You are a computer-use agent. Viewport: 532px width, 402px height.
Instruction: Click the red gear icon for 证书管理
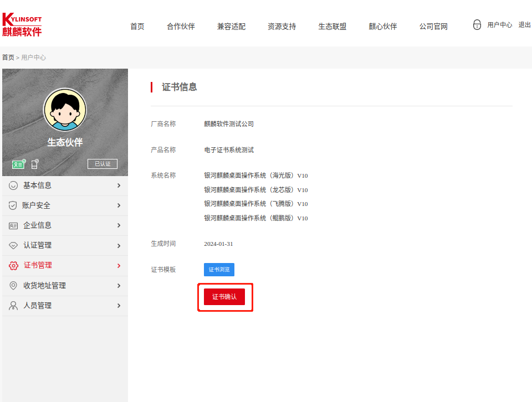click(x=13, y=266)
